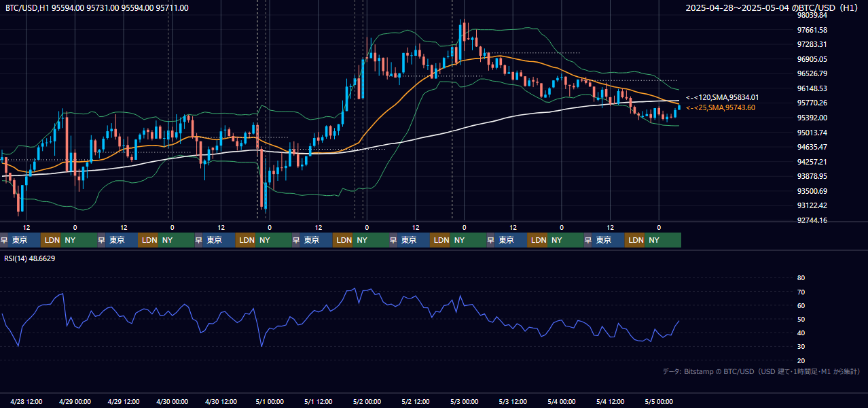Select the 4/29 00:00 date label
The image size is (868, 408).
[75, 401]
